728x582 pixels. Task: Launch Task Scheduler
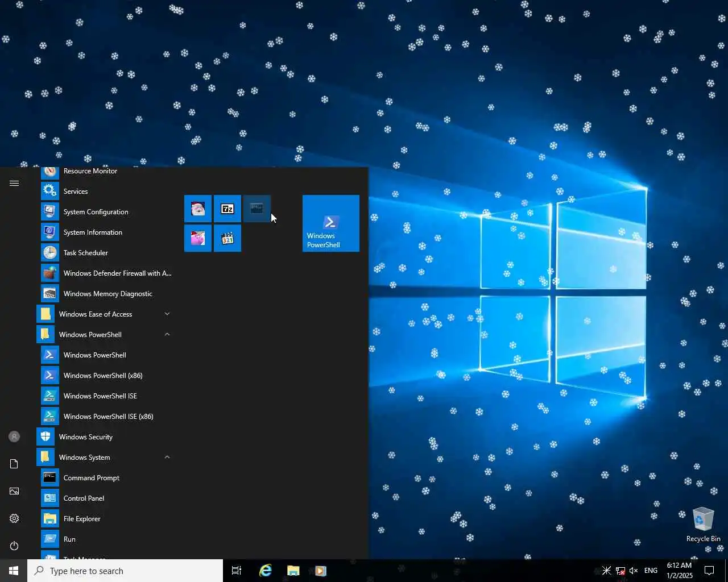coord(105,252)
